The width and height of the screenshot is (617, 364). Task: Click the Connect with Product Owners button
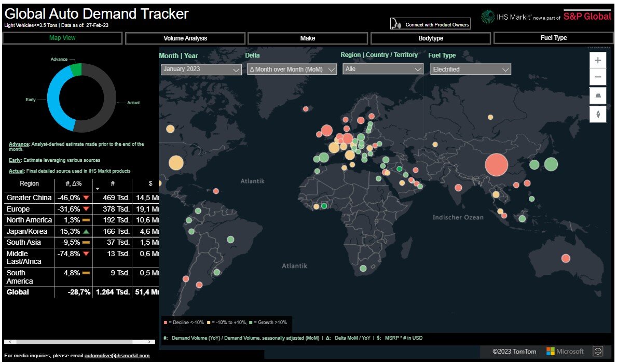431,24
